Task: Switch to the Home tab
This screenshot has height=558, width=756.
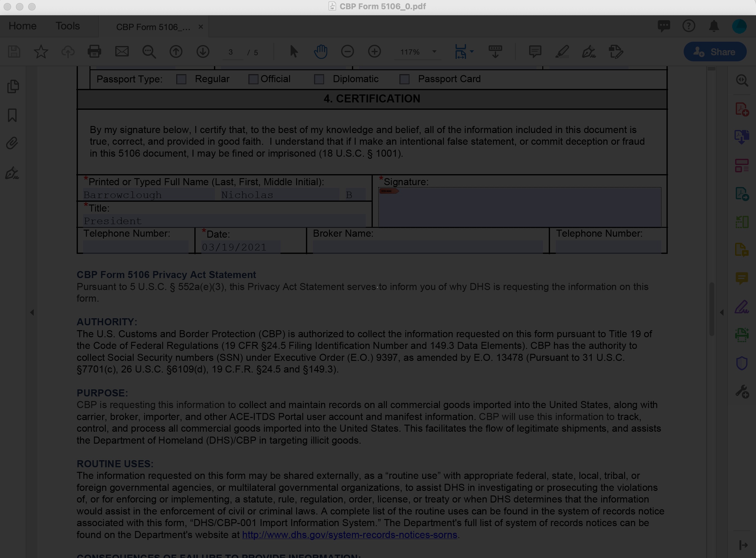Action: 22,26
